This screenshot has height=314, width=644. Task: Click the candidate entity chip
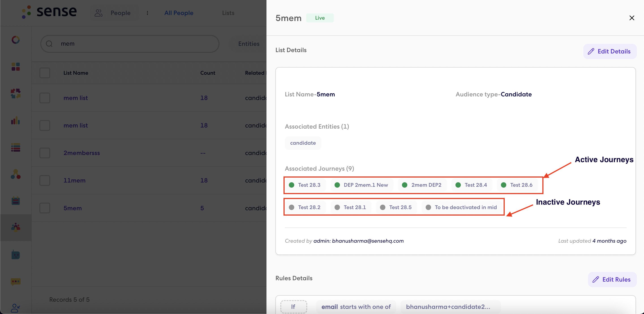[303, 143]
